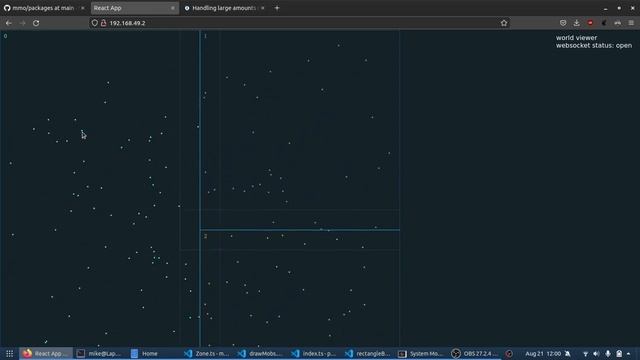Switch to the mmo/packages at main tab
Viewport: 640px width, 360px height.
(44, 8)
